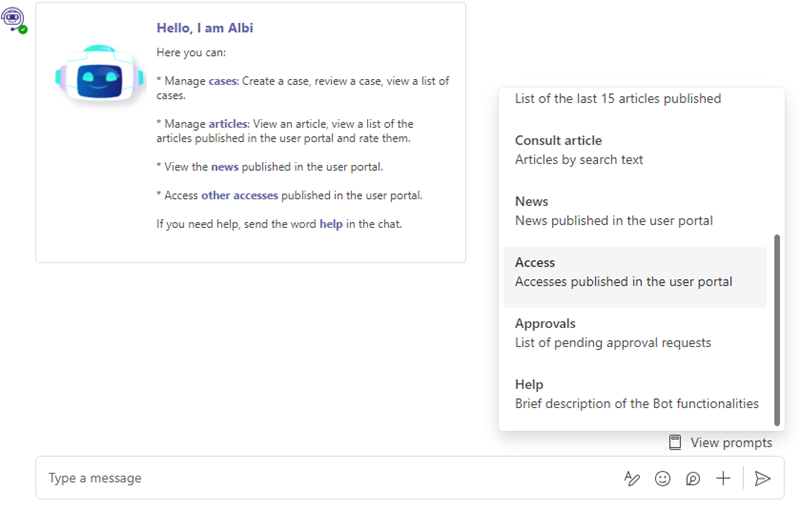Image resolution: width=800 pixels, height=510 pixels.
Task: Click the Albi bot avatar icon
Action: [13, 19]
